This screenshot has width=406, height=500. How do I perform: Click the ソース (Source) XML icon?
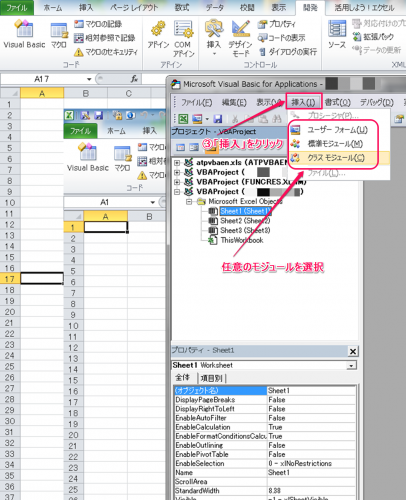(x=337, y=34)
